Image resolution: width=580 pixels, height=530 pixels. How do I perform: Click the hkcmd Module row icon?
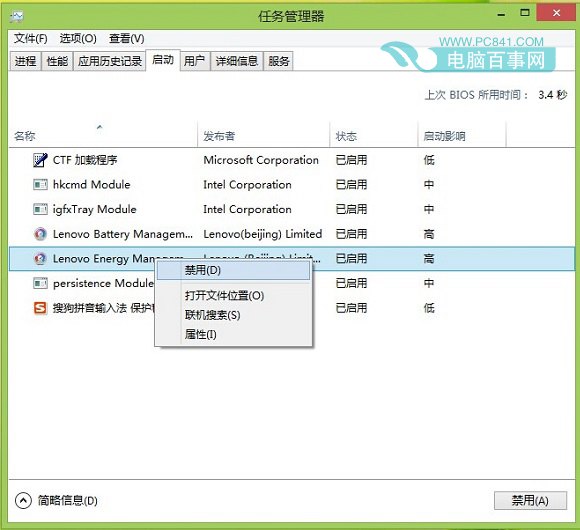coord(40,185)
